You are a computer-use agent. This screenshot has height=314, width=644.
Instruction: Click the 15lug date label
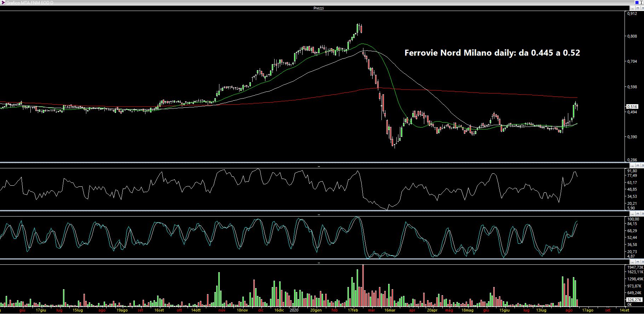click(77, 310)
